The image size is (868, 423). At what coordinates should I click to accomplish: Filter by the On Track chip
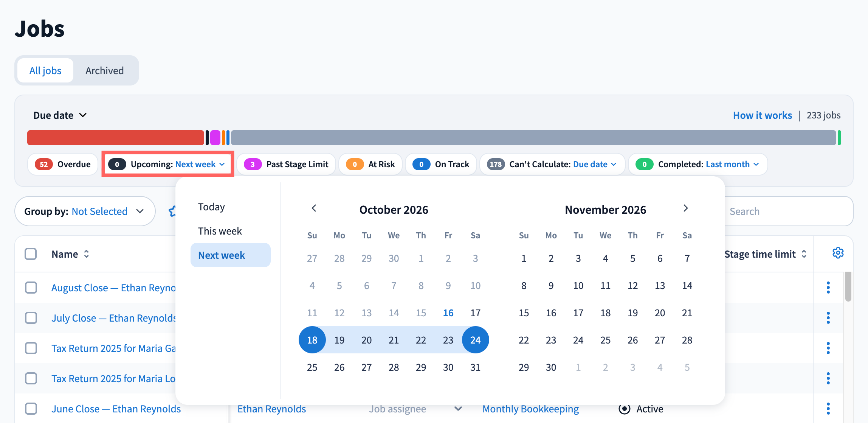(x=441, y=164)
